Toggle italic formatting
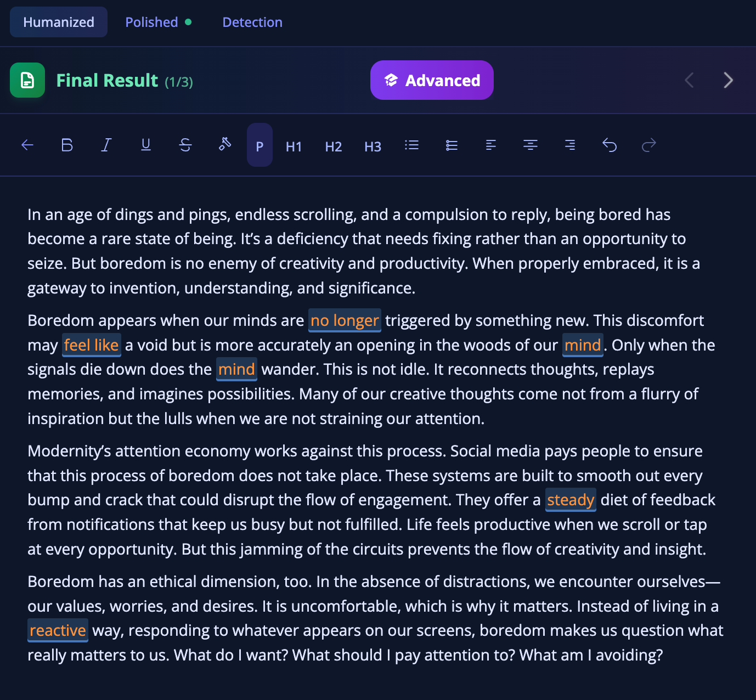The width and height of the screenshot is (756, 700). (x=106, y=145)
